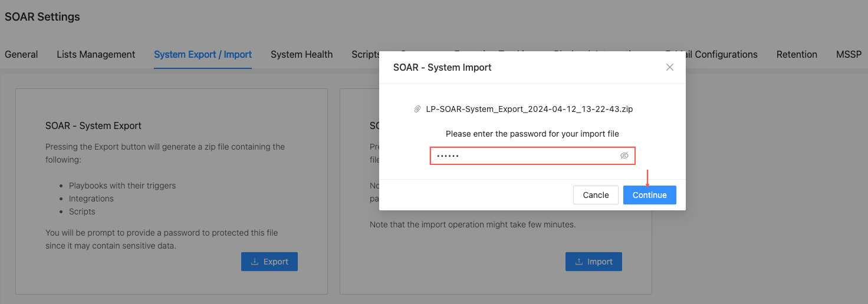Open the Scripts tab

tap(365, 54)
